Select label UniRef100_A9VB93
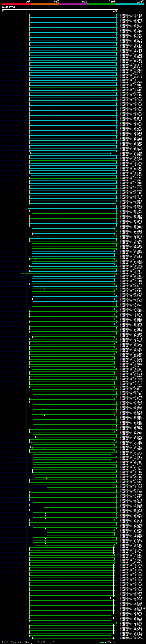The image size is (146, 644). click(x=131, y=178)
